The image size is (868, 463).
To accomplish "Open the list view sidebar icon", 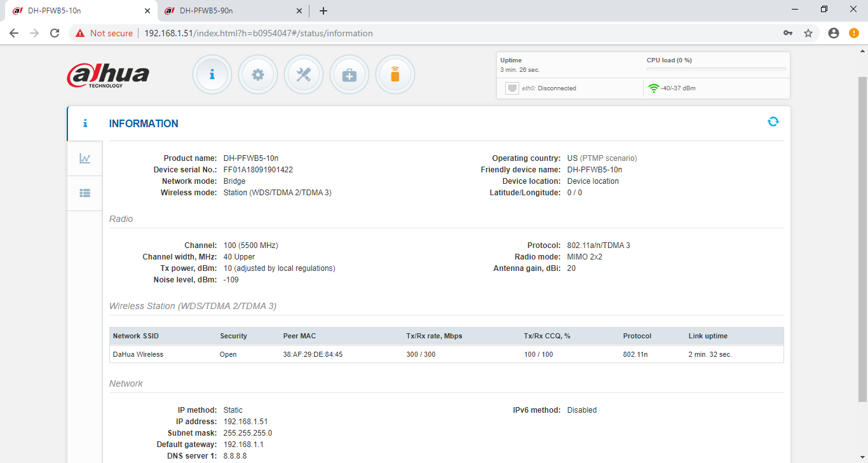I will tap(85, 193).
